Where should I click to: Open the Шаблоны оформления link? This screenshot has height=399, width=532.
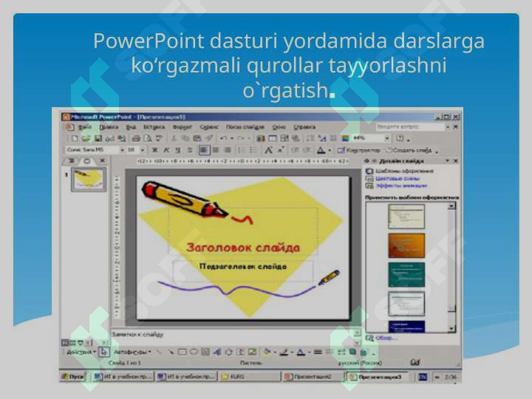pyautogui.click(x=404, y=171)
